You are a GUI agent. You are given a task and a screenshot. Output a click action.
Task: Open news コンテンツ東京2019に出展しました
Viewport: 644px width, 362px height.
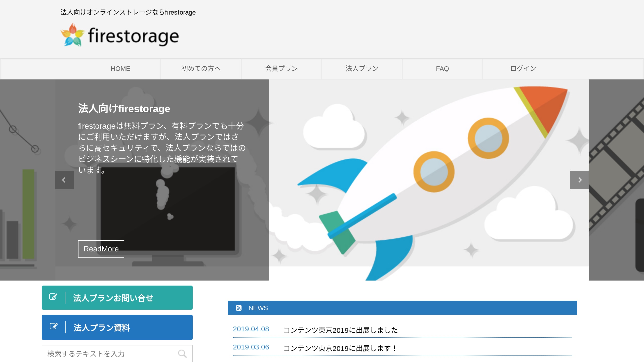(341, 330)
